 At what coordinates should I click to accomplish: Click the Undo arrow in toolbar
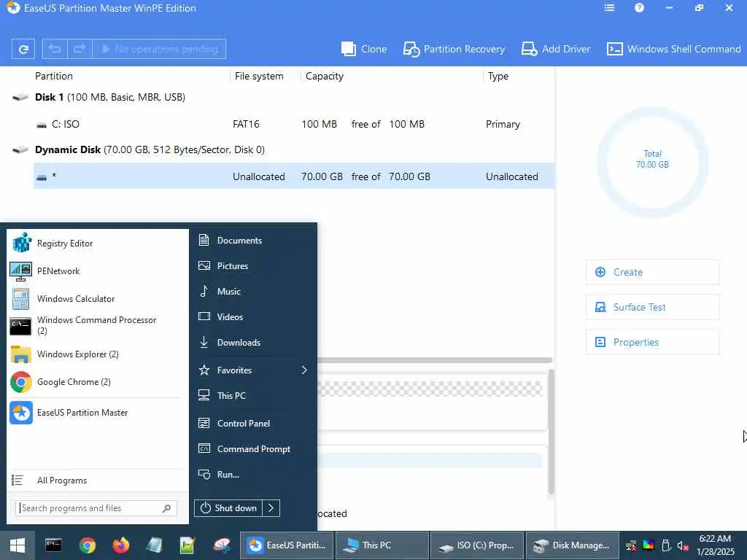coord(55,49)
